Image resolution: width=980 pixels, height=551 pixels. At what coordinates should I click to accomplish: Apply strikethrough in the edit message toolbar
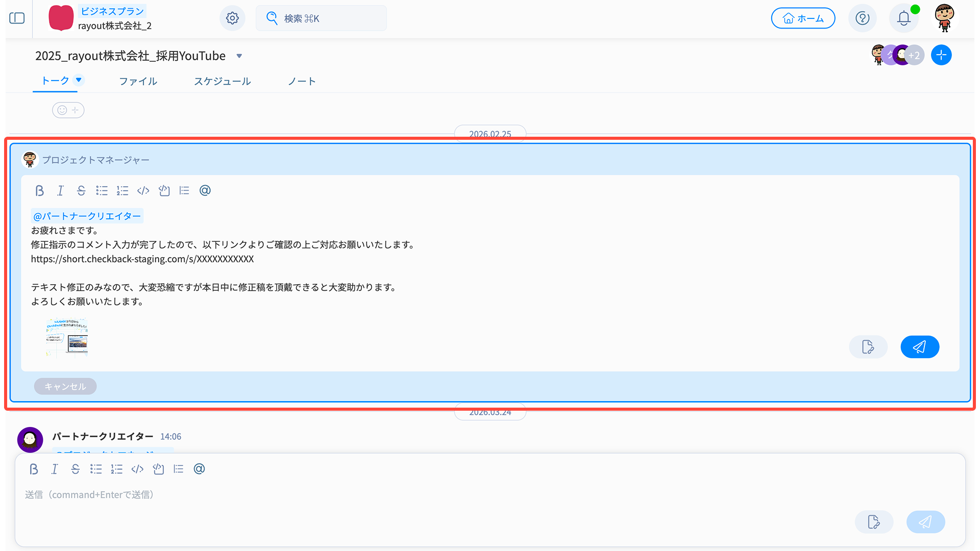click(81, 191)
